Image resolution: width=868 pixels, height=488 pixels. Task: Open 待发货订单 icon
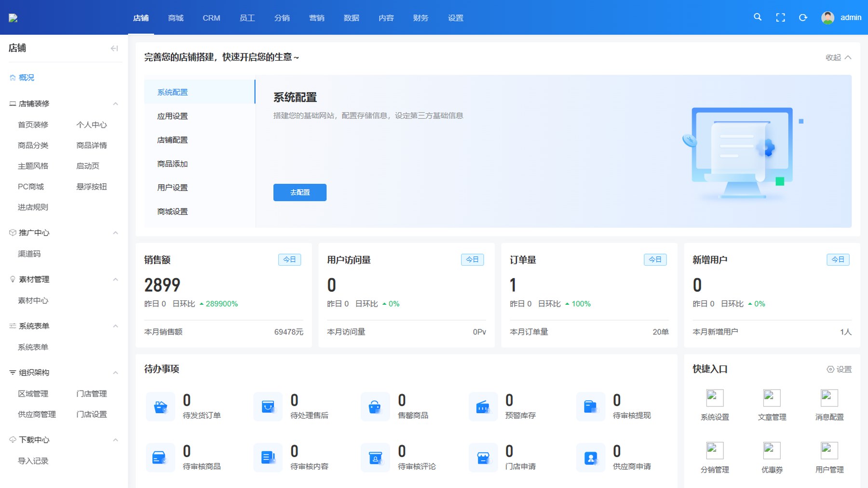[160, 407]
